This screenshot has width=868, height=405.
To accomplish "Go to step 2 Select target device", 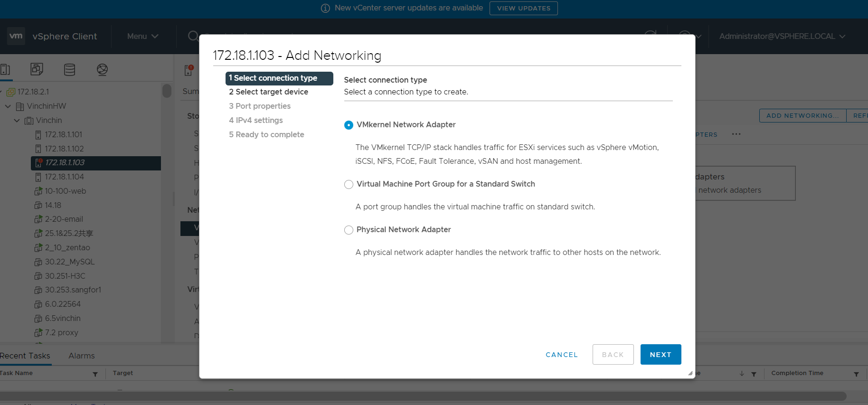I will pyautogui.click(x=269, y=92).
